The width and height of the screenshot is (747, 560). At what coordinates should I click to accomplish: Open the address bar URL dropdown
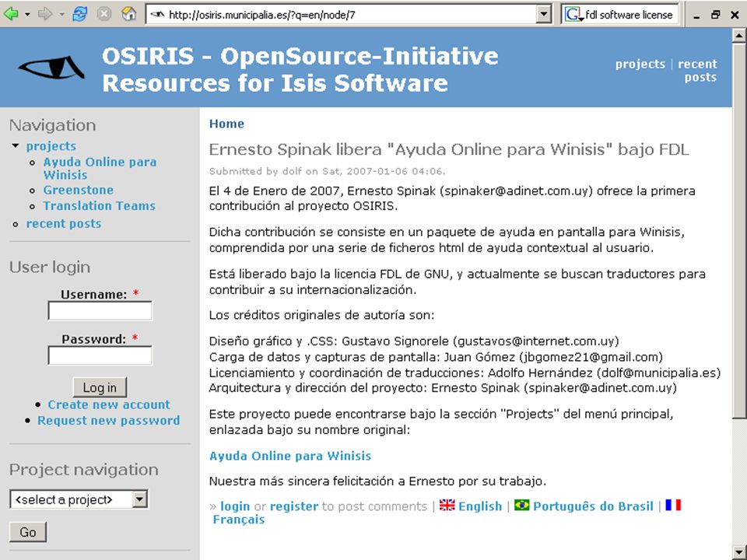click(x=544, y=15)
